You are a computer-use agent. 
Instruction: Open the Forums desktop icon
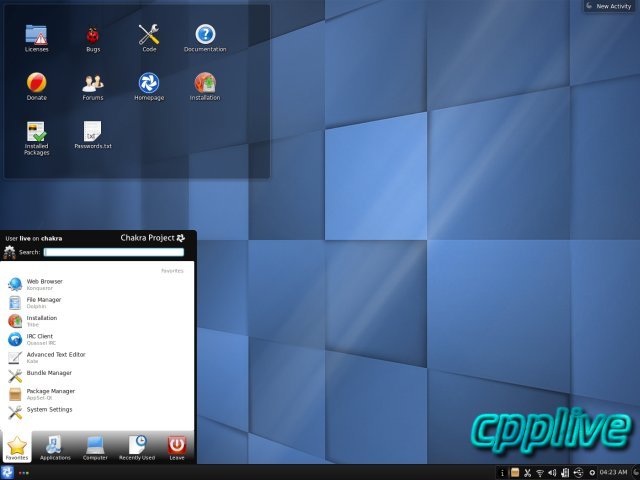pos(93,86)
